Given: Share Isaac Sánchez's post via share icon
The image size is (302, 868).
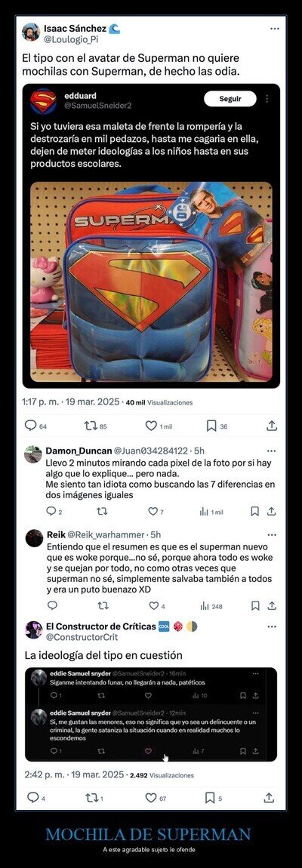Looking at the screenshot, I should 272,425.
